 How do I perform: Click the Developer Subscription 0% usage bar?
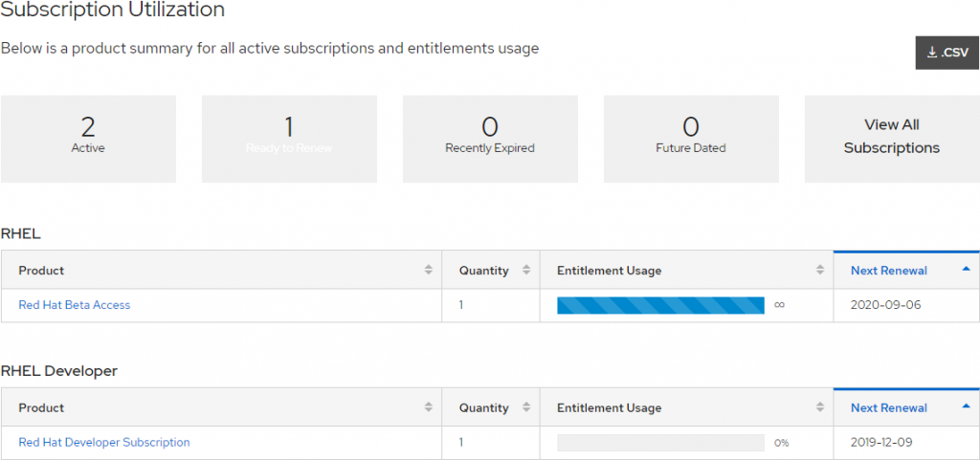[x=660, y=443]
